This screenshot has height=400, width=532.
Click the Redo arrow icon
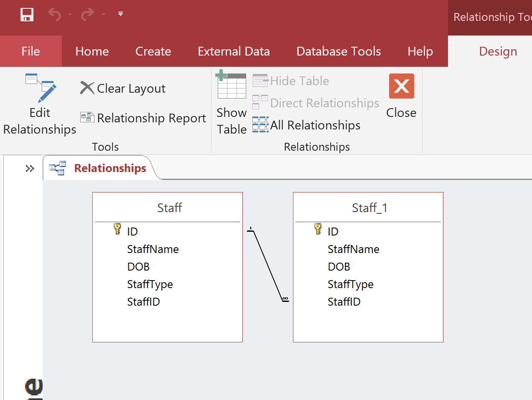(x=88, y=15)
